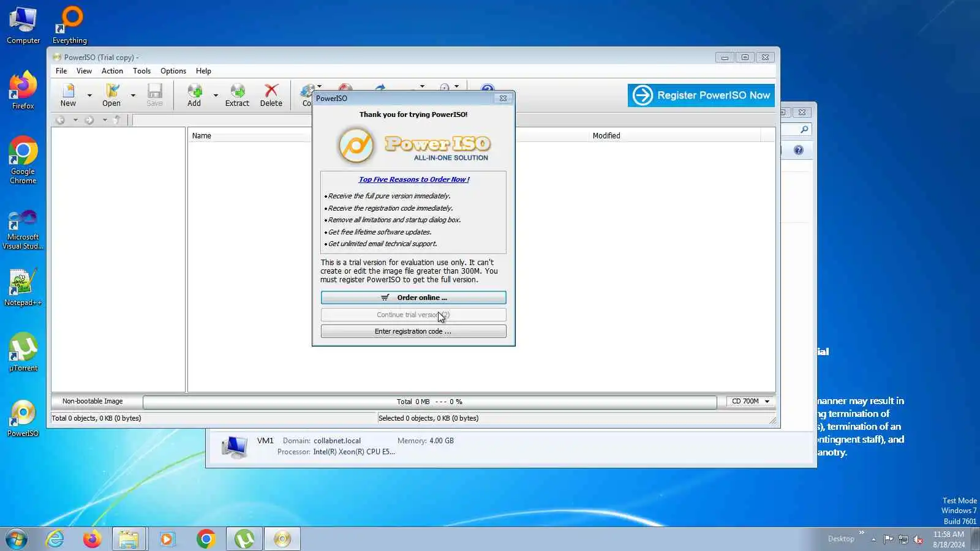
Task: Click 'Selected 0 objects, 0 KB (0 bytes)' status text
Action: pos(428,418)
